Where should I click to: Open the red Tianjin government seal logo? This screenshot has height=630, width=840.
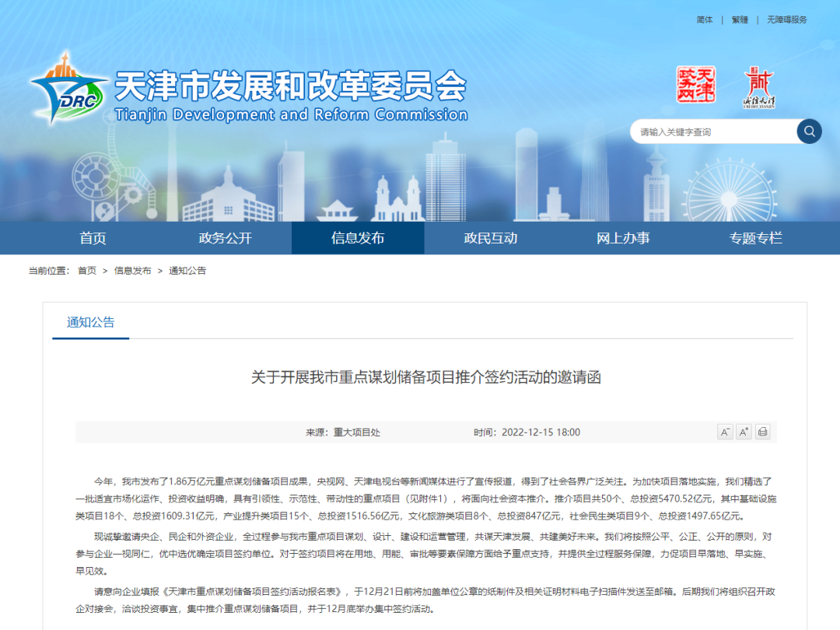pyautogui.click(x=696, y=85)
